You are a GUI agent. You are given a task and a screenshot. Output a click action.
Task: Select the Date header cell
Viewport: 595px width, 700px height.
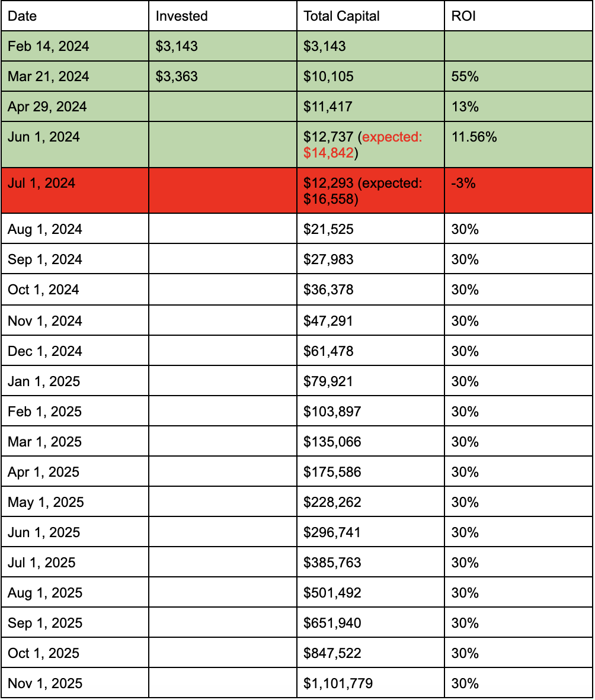(75, 16)
